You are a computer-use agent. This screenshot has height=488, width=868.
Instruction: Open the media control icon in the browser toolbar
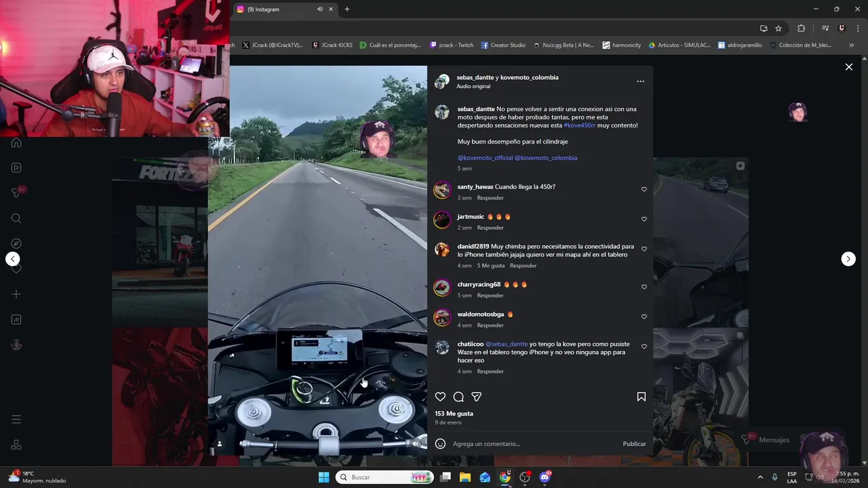(825, 28)
